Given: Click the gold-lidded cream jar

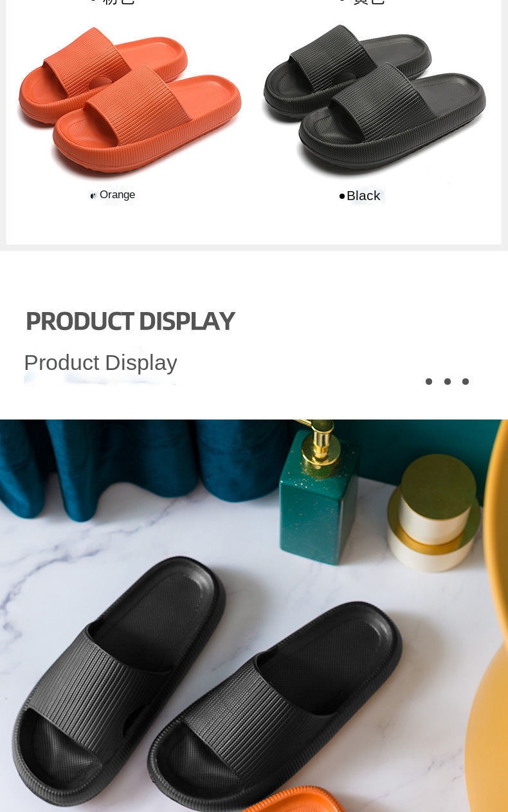Looking at the screenshot, I should 433,513.
